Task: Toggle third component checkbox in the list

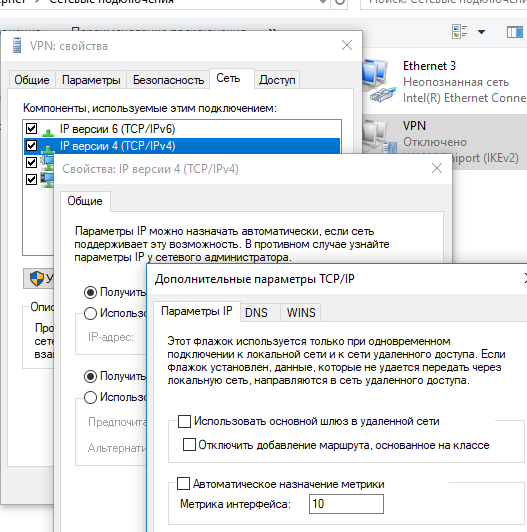Action: click(x=31, y=162)
